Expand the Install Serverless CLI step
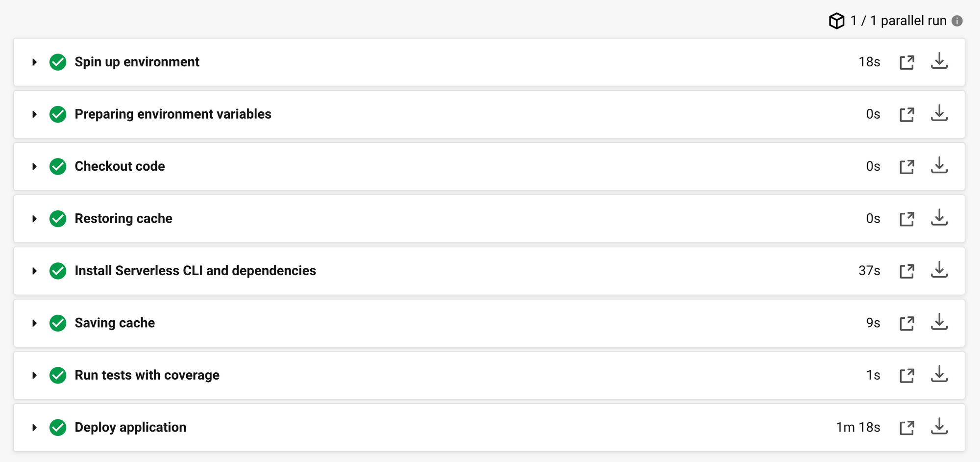Image resolution: width=980 pixels, height=462 pixels. 34,271
